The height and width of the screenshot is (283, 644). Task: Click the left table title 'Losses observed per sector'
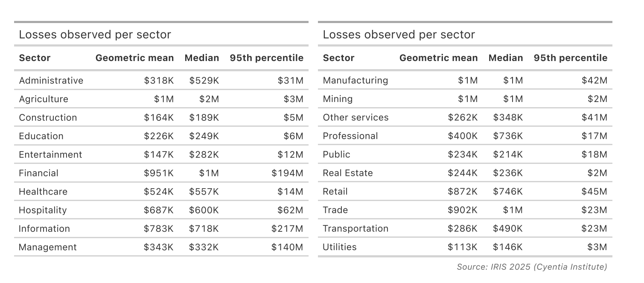pos(95,35)
